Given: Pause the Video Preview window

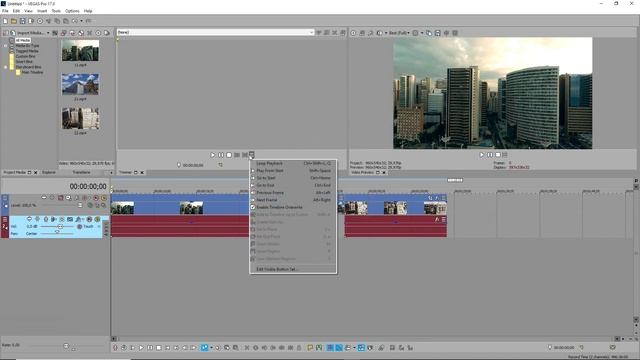Looking at the screenshot, I should pyautogui.click(x=490, y=155).
